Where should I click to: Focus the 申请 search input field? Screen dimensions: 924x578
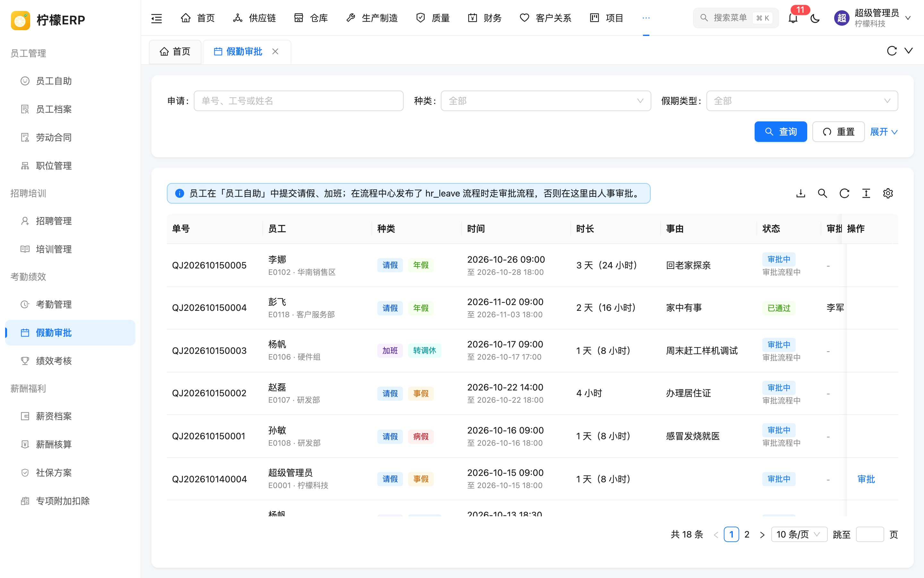pyautogui.click(x=298, y=101)
